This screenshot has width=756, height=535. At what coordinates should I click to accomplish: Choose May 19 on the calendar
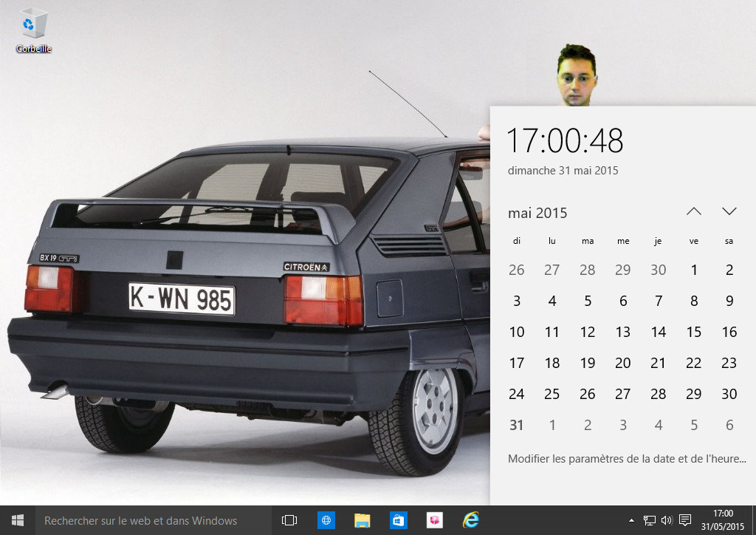pyautogui.click(x=587, y=363)
